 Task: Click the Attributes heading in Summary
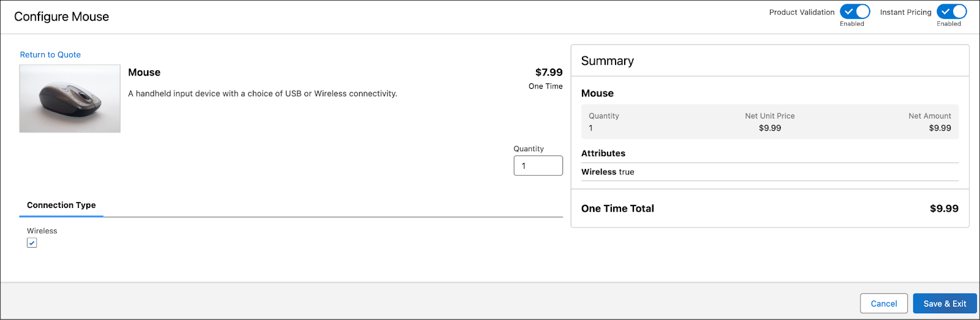603,153
